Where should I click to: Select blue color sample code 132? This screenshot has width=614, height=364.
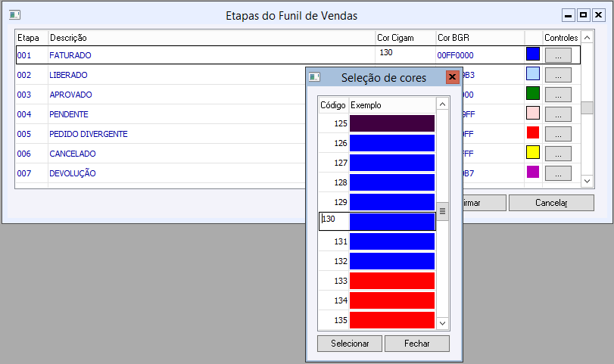tap(392, 261)
